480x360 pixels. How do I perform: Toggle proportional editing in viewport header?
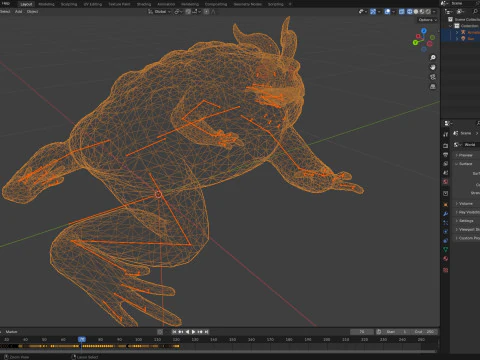[206, 12]
